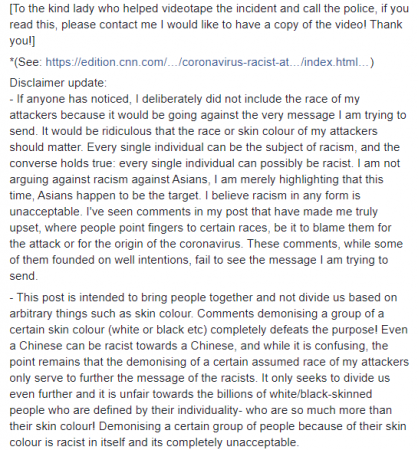Click the final line 'colour is racist in itself'
The image size is (418, 450).
tap(154, 442)
